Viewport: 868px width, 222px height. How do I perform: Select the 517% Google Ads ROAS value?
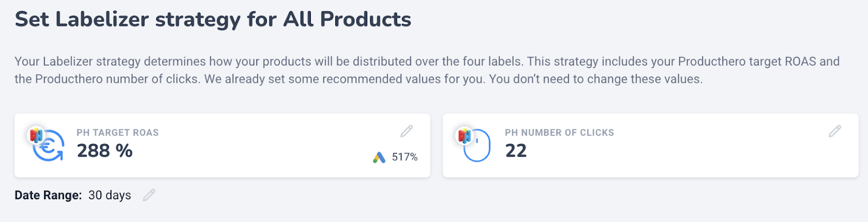pyautogui.click(x=405, y=157)
